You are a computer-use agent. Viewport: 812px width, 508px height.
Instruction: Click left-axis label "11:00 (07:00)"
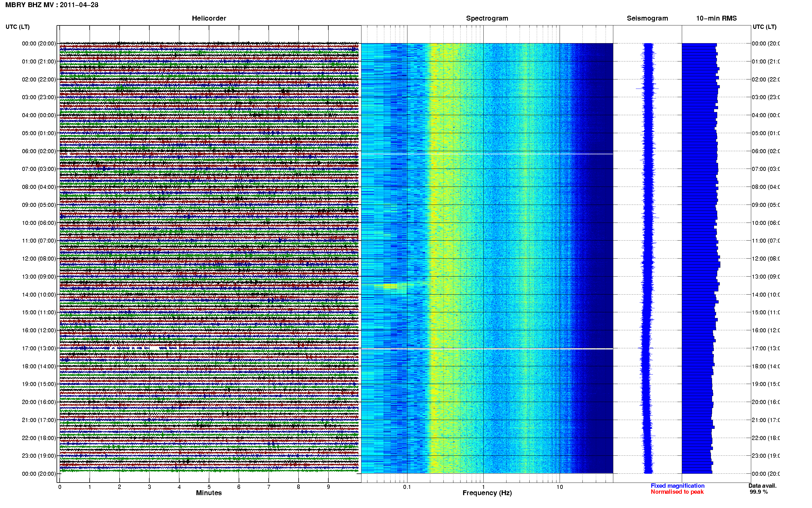click(39, 241)
